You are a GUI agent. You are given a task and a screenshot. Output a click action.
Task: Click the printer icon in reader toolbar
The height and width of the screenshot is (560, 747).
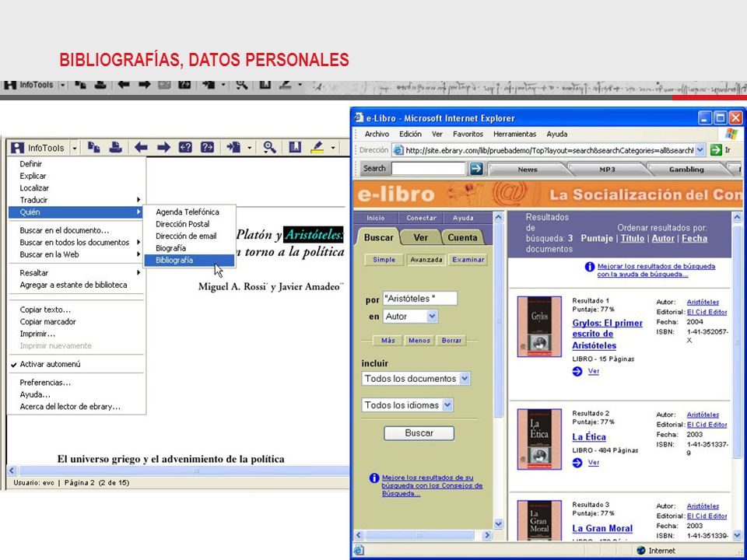click(x=115, y=148)
